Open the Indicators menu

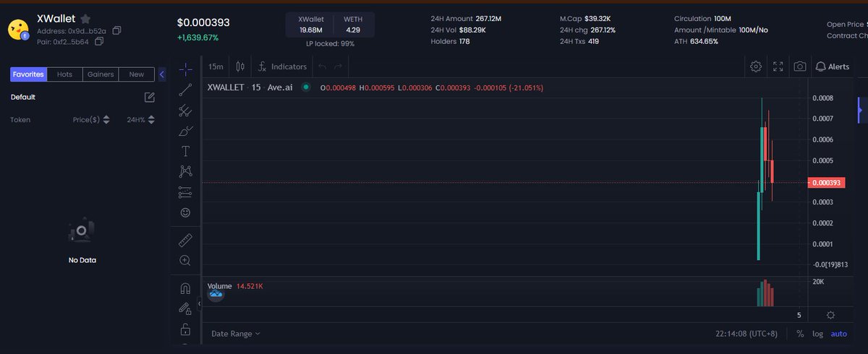pyautogui.click(x=283, y=66)
